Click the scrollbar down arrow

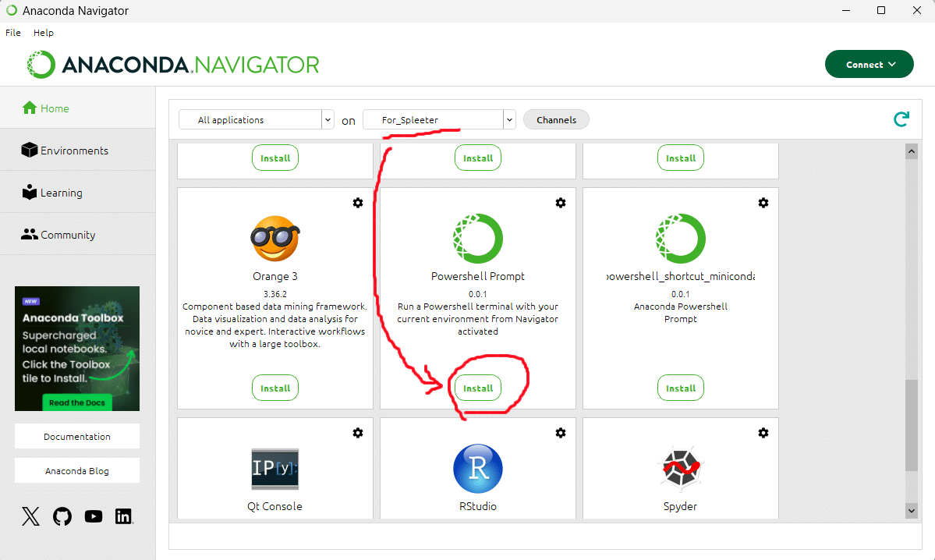tap(911, 511)
